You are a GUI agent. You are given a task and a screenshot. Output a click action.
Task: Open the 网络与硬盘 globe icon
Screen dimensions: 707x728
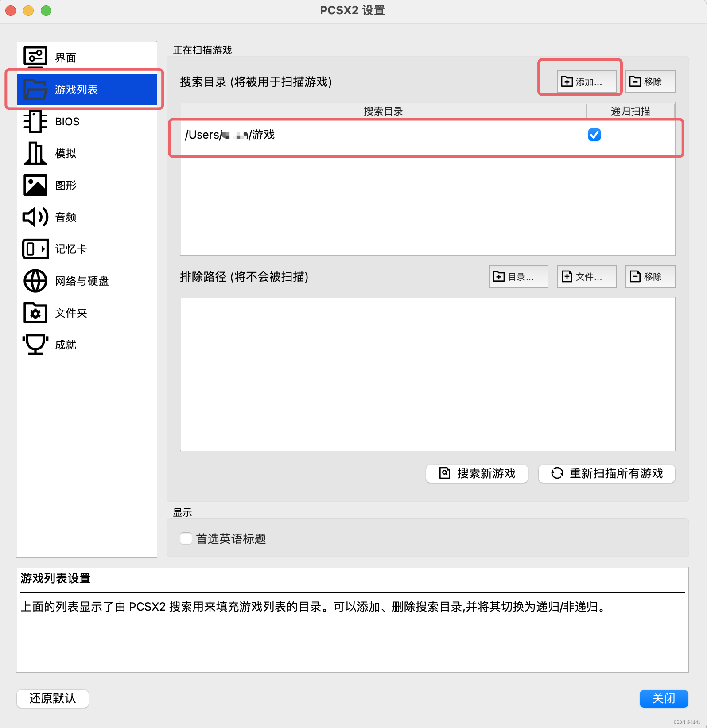coord(35,281)
